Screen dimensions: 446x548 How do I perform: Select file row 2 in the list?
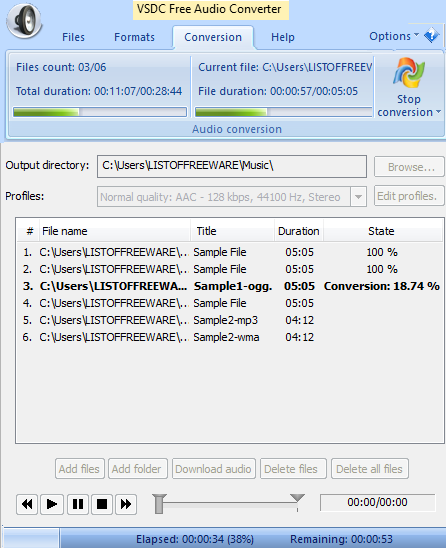[230, 269]
